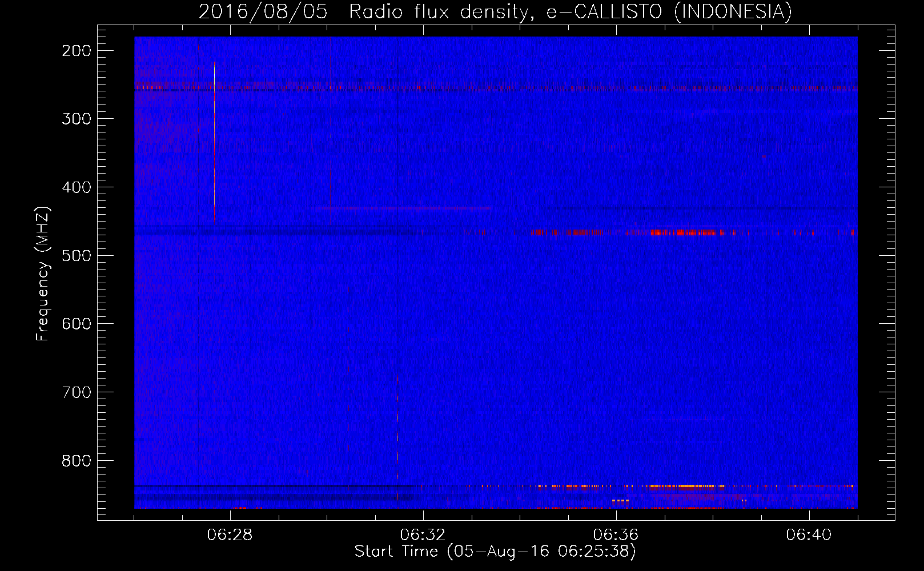The width and height of the screenshot is (924, 571).
Task: Click the 700 frequency tick label
Action: 77,392
